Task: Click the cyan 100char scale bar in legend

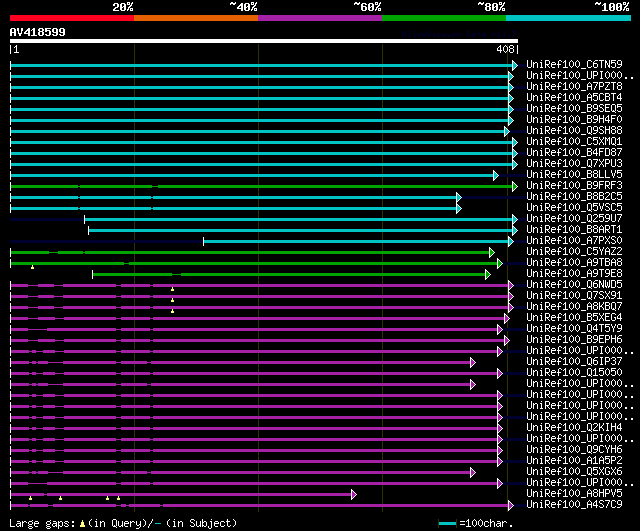Action: [447, 524]
